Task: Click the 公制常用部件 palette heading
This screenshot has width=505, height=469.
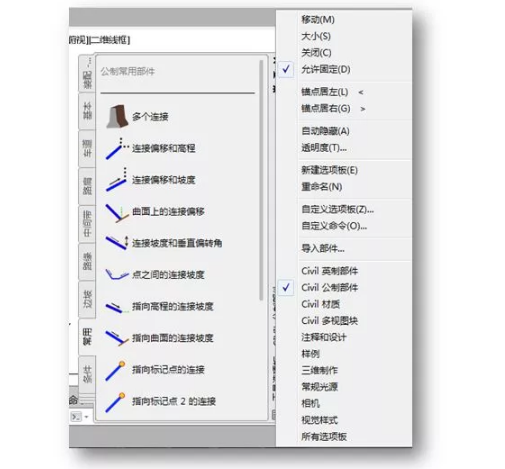Action: (128, 71)
